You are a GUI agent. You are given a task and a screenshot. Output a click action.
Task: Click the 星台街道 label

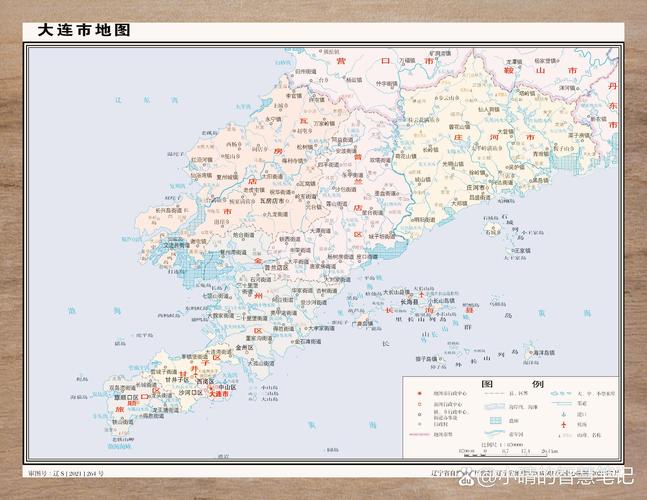point(373,212)
